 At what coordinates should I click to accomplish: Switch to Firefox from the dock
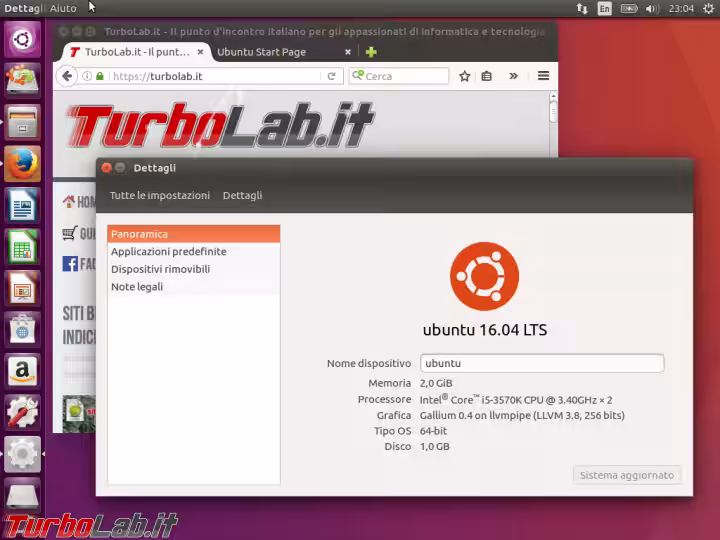(x=22, y=164)
